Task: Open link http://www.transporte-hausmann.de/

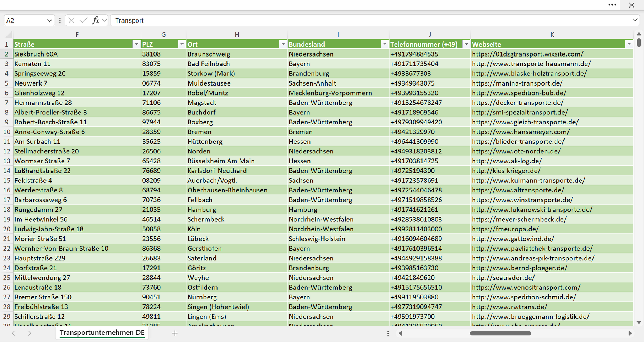Action: (531, 64)
